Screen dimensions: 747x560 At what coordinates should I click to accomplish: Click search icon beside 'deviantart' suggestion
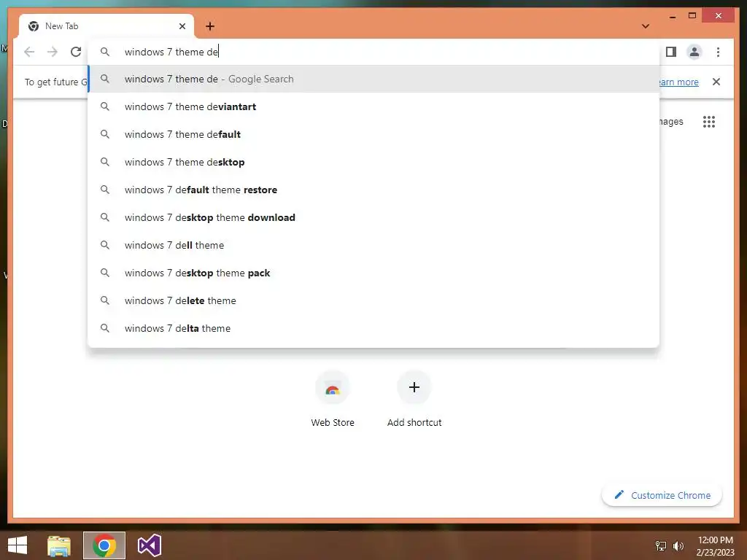click(x=105, y=106)
